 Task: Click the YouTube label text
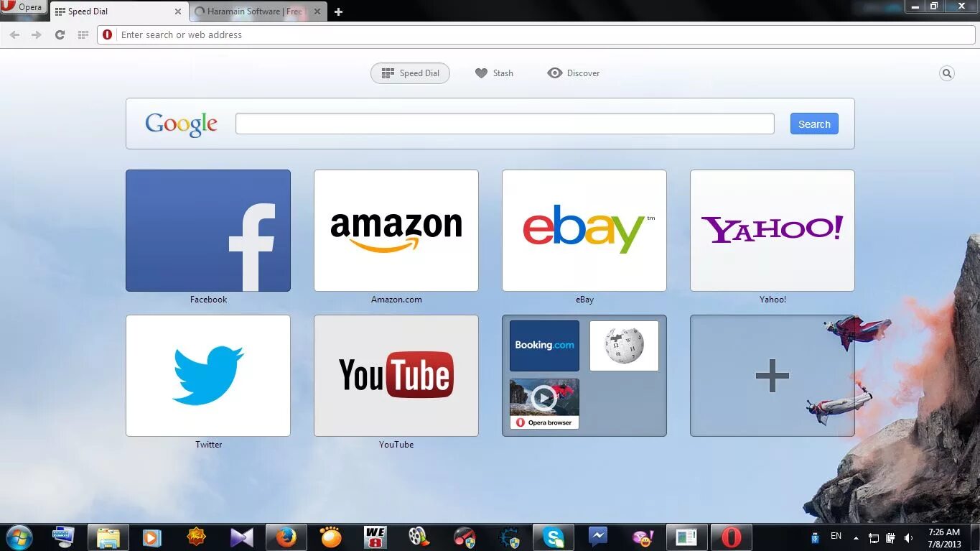396,445
